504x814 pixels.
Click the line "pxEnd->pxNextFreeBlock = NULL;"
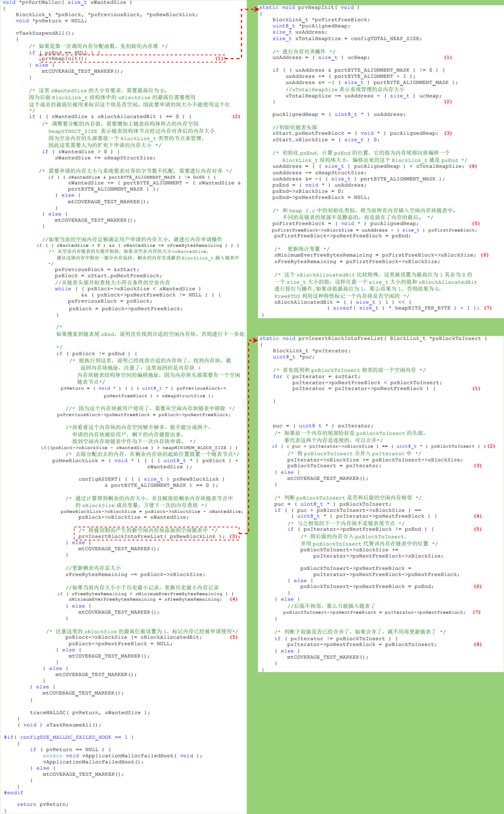click(321, 198)
